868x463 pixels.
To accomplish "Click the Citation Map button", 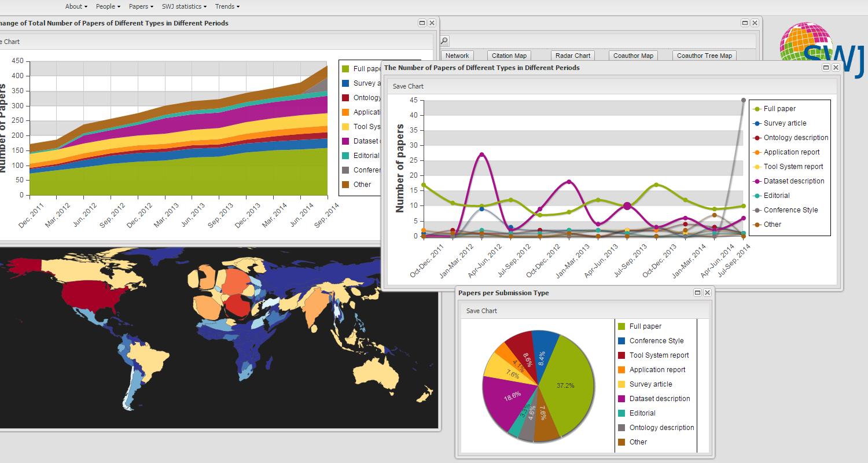I will (x=509, y=56).
